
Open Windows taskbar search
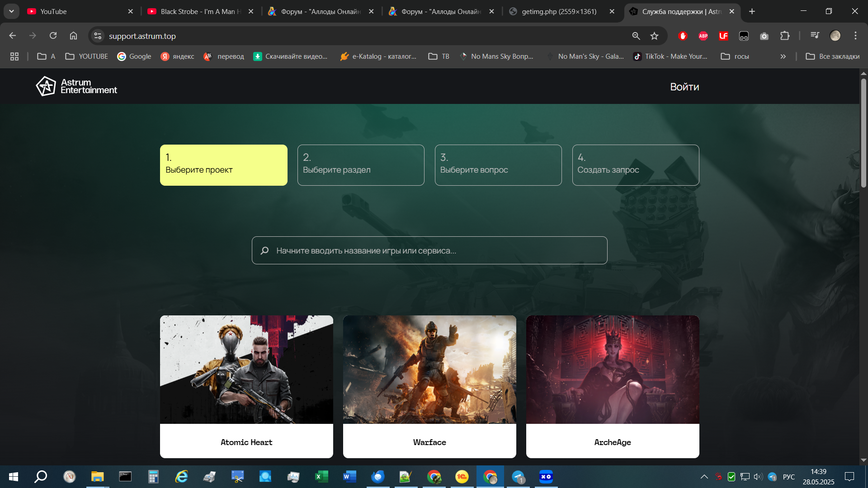pyautogui.click(x=41, y=477)
